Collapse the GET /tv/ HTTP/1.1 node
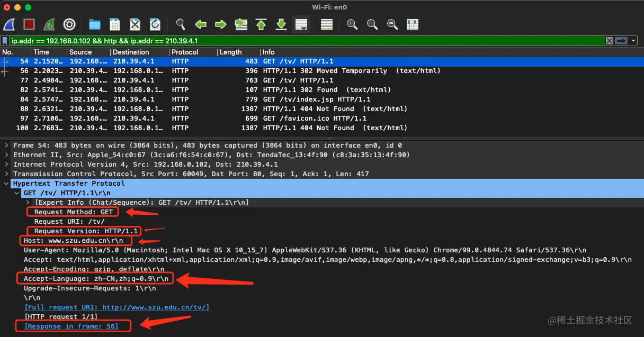The width and height of the screenshot is (644, 337). pyautogui.click(x=17, y=193)
